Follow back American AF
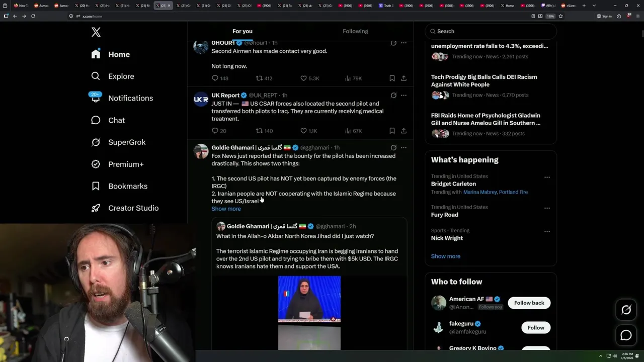 529,303
